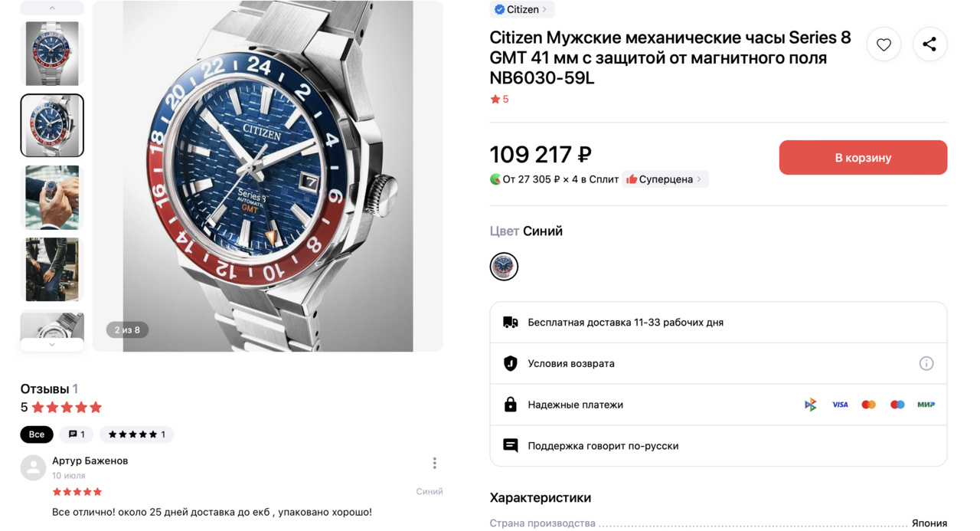Click the lock icon for secure payments
The image size is (980, 531).
510,405
